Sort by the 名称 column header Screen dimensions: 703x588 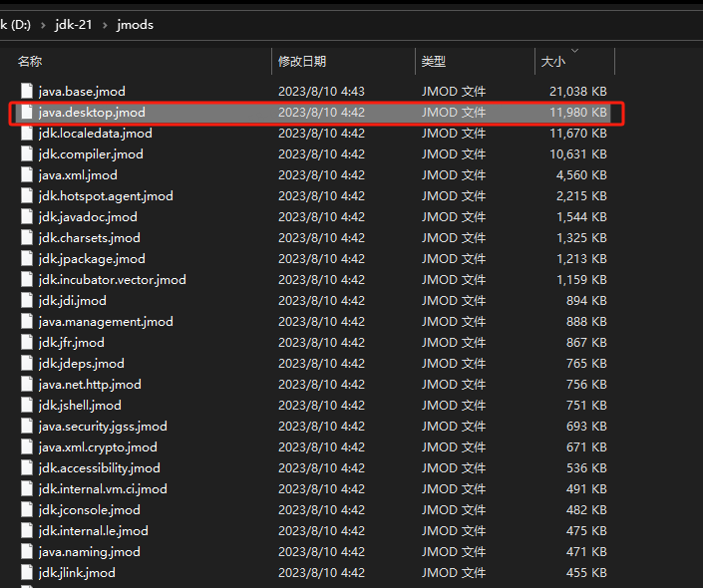30,62
